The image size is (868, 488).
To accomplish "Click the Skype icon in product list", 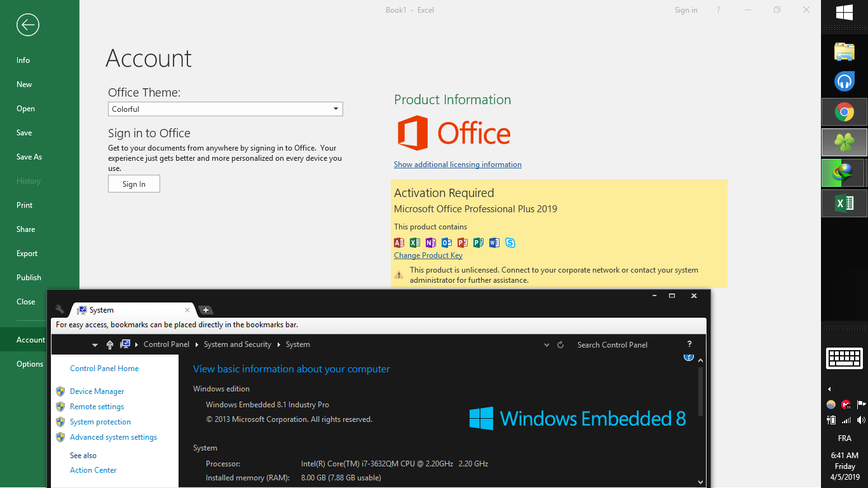I will [x=510, y=243].
